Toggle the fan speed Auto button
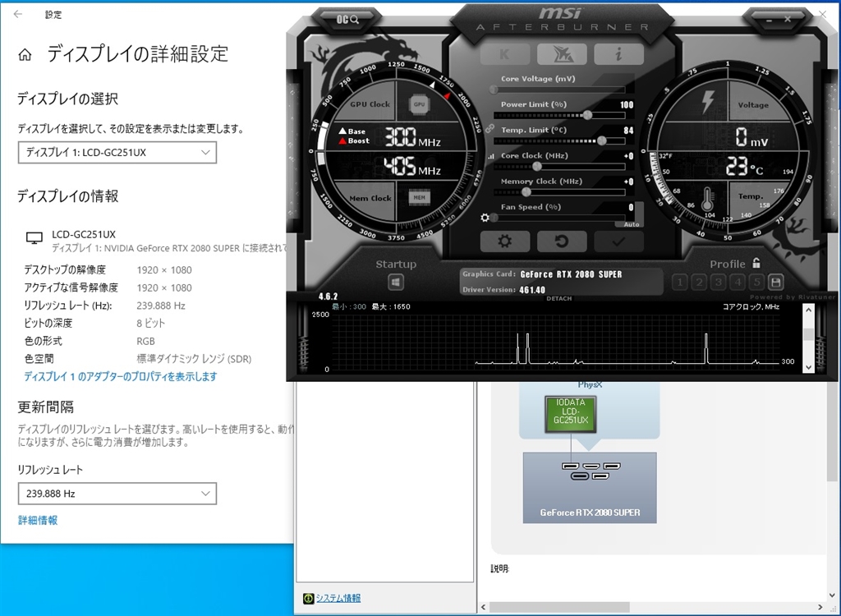The image size is (841, 616). coord(632,224)
